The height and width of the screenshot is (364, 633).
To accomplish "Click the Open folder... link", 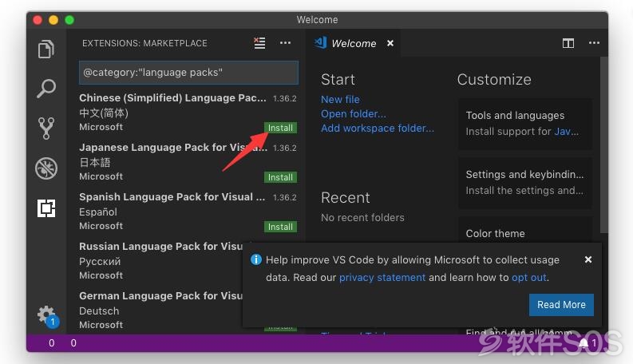I will click(x=354, y=114).
